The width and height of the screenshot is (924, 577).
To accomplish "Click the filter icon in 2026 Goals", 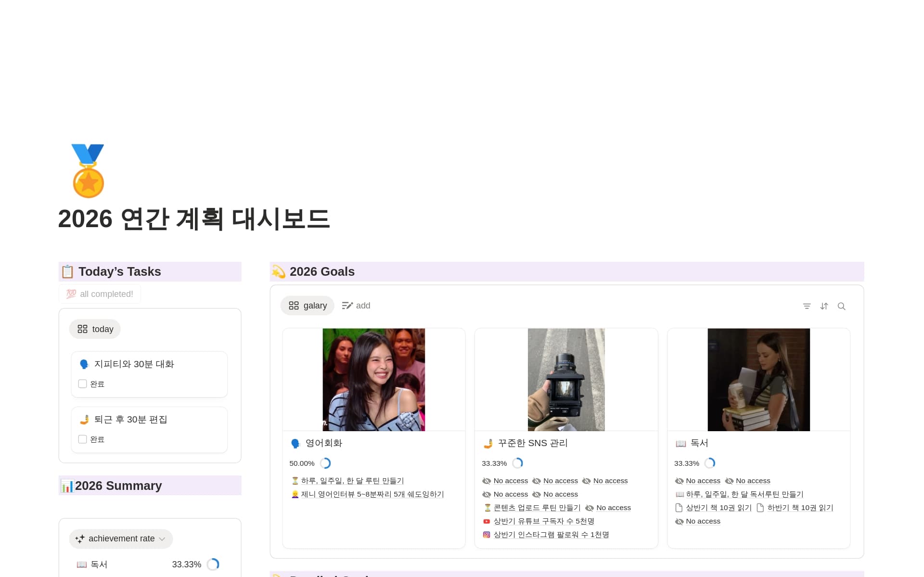I will coord(807,306).
